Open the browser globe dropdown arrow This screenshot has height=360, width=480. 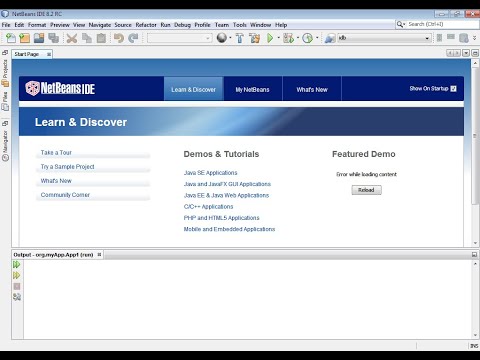[x=230, y=38]
